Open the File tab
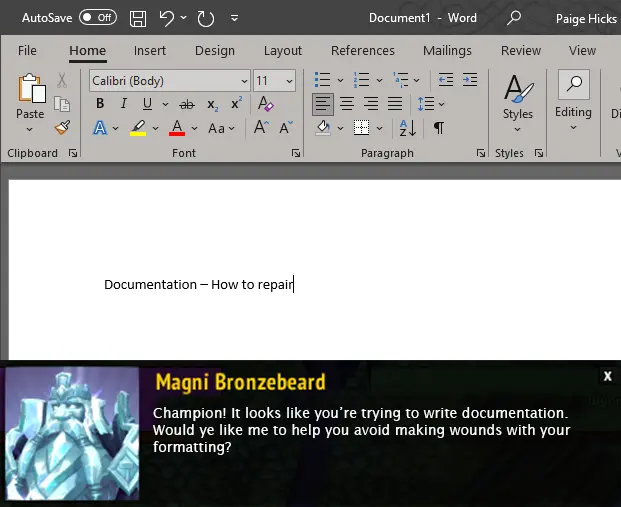The image size is (621, 507). coord(27,50)
